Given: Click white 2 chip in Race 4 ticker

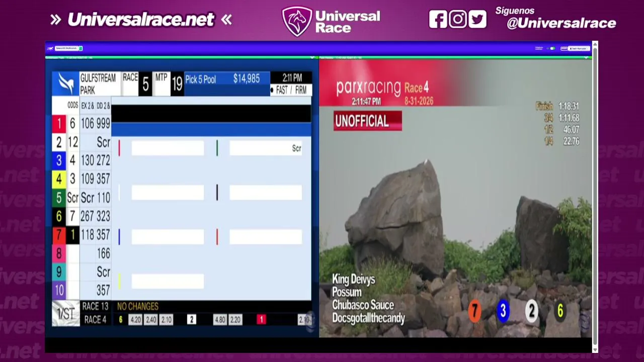Looking at the screenshot, I should 191,320.
